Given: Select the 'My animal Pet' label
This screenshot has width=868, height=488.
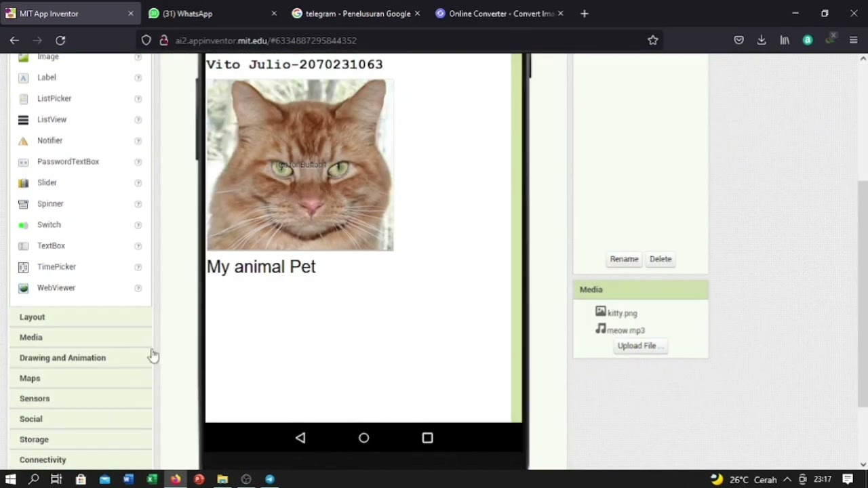Looking at the screenshot, I should tap(261, 266).
